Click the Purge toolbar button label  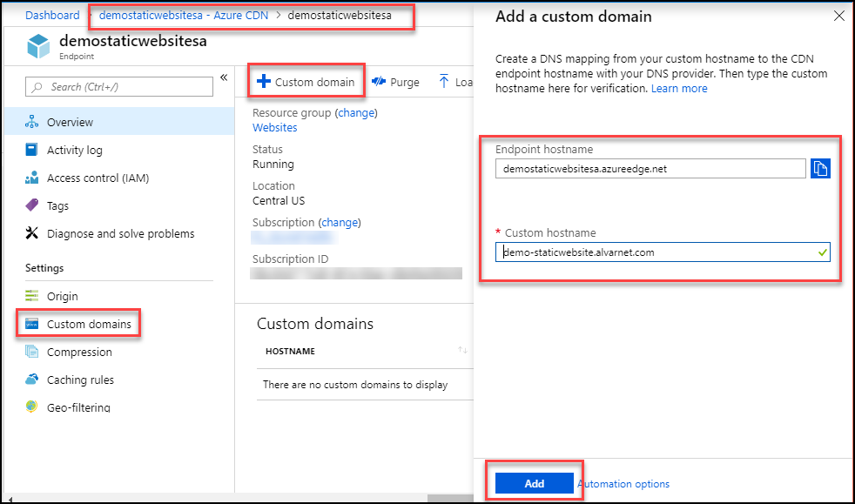[405, 83]
